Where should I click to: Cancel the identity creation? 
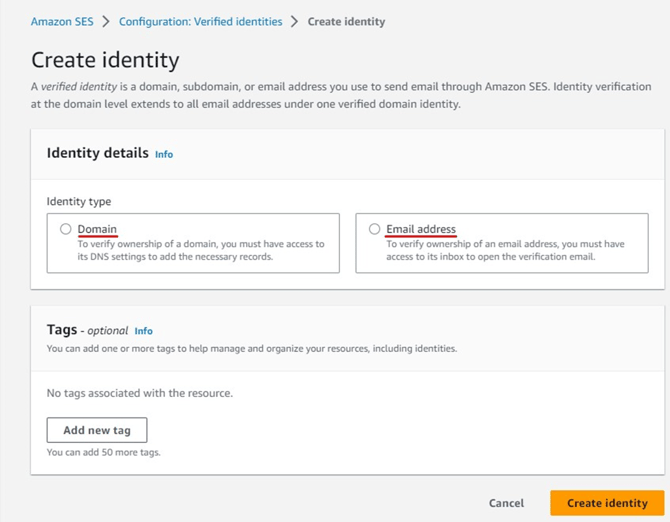point(506,503)
